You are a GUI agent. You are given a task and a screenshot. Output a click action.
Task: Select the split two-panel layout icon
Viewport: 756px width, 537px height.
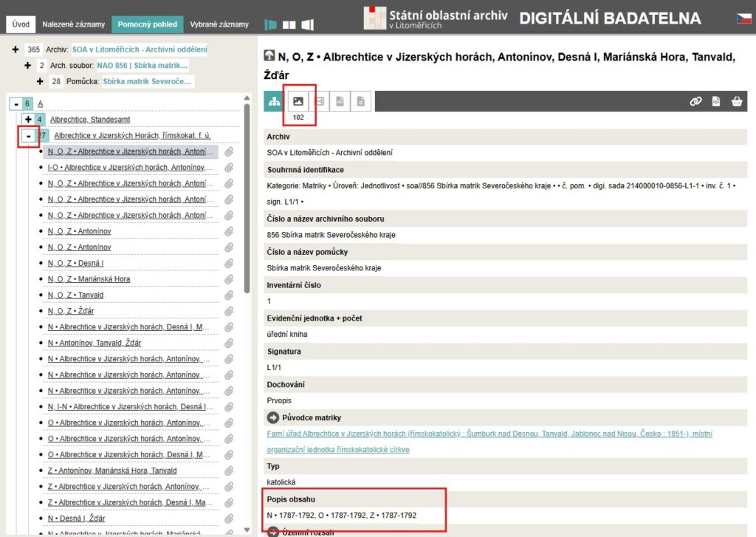point(289,24)
